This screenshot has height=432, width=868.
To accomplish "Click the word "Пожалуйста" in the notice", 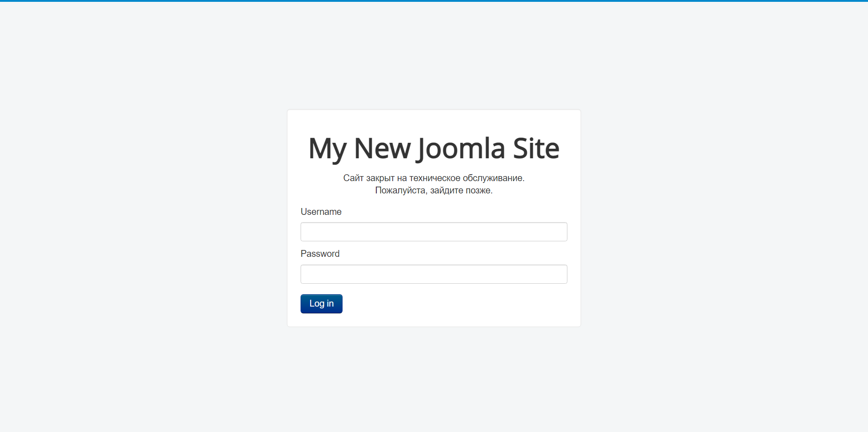I will pos(400,190).
